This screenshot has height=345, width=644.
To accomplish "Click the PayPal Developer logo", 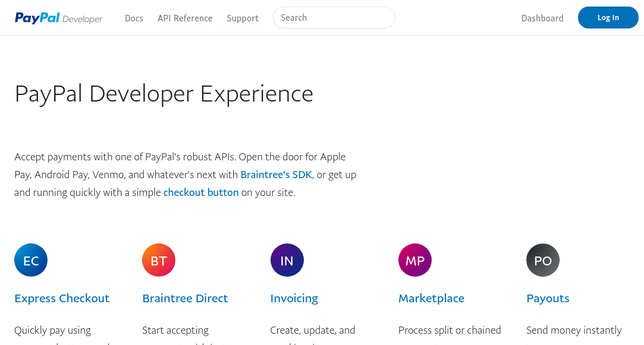I will (x=59, y=18).
